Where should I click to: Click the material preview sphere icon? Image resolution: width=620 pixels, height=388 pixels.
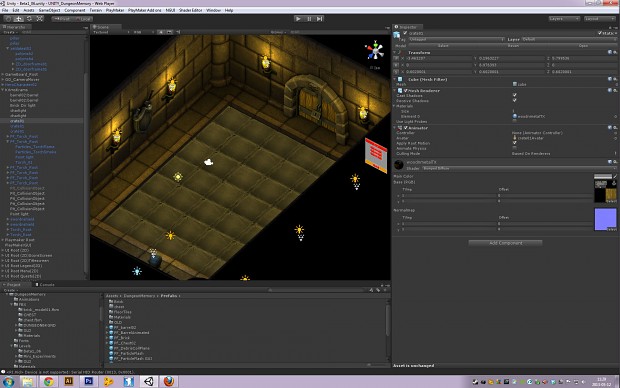tap(399, 164)
